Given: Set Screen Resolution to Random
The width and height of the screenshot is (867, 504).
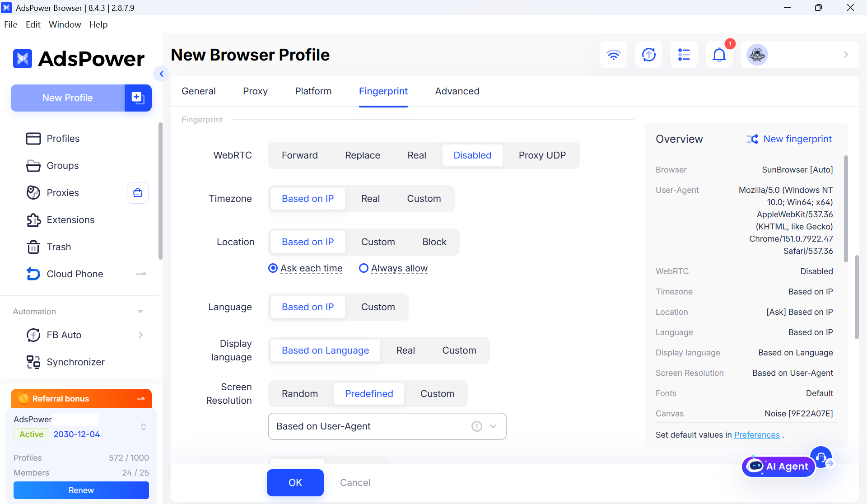Looking at the screenshot, I should coord(300,394).
